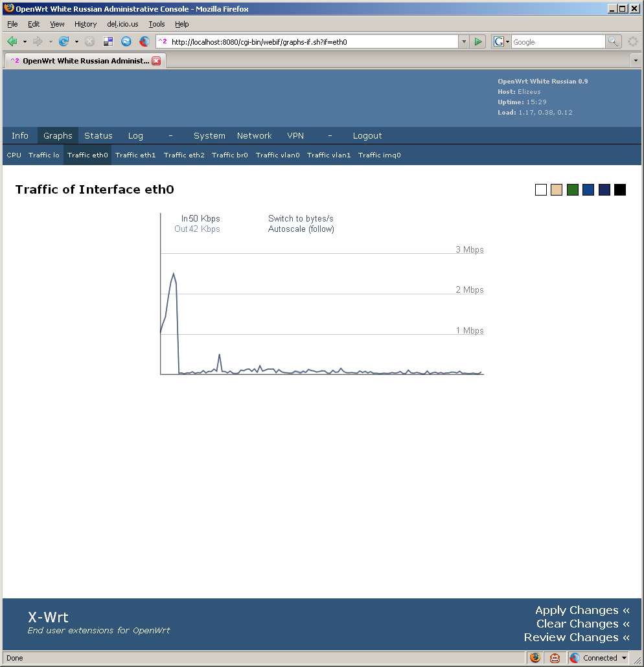This screenshot has width=644, height=667.
Task: Show the Traffic lo graph
Action: (44, 155)
